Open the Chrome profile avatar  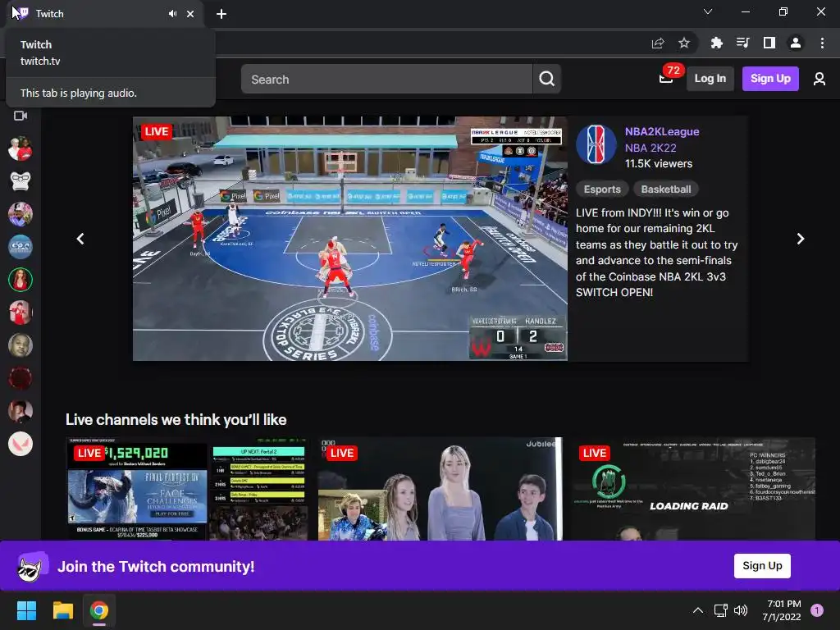click(795, 43)
